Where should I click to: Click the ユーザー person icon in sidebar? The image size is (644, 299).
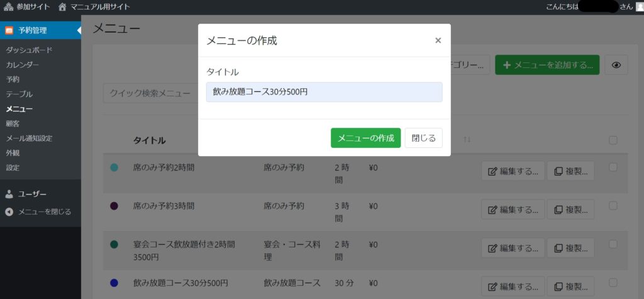pos(9,194)
